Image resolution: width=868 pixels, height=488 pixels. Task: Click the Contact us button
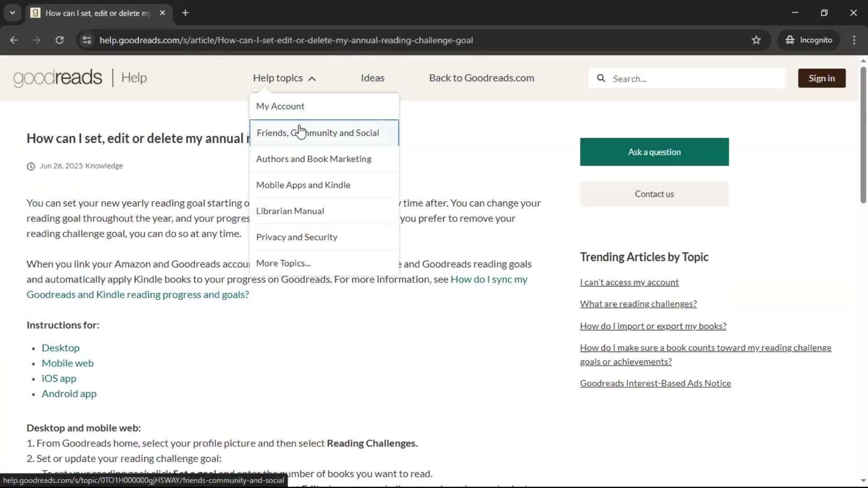pos(654,194)
